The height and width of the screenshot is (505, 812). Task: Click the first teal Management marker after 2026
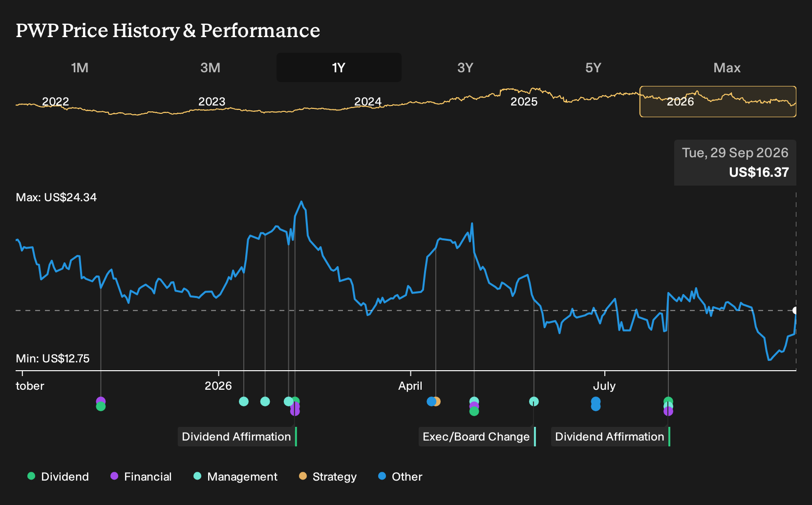244,401
